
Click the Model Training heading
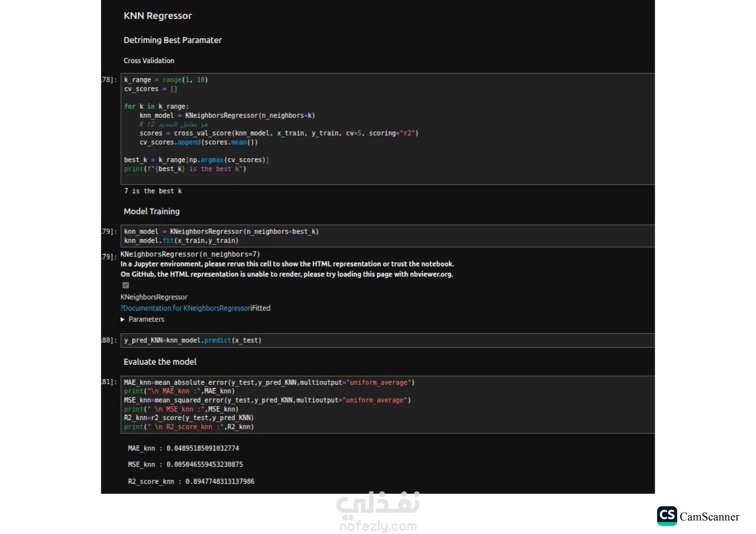click(x=152, y=211)
